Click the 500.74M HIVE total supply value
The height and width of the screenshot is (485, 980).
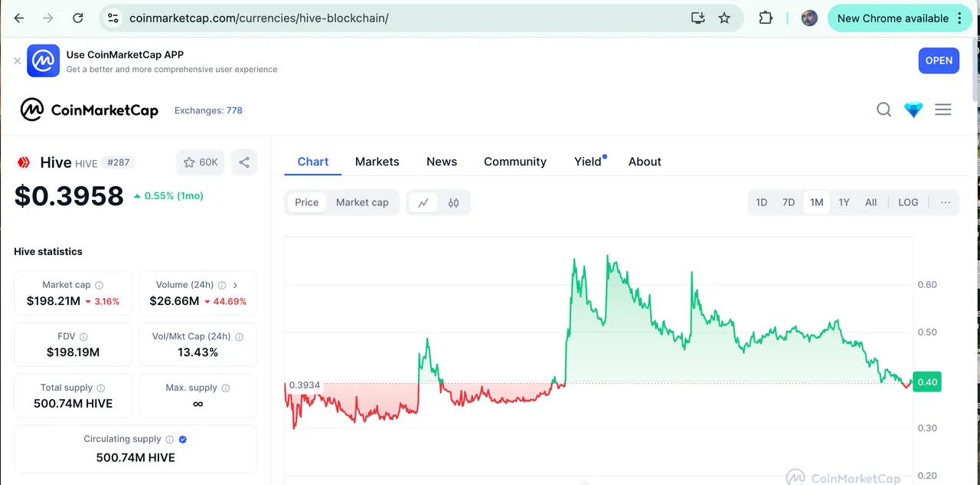pos(73,404)
